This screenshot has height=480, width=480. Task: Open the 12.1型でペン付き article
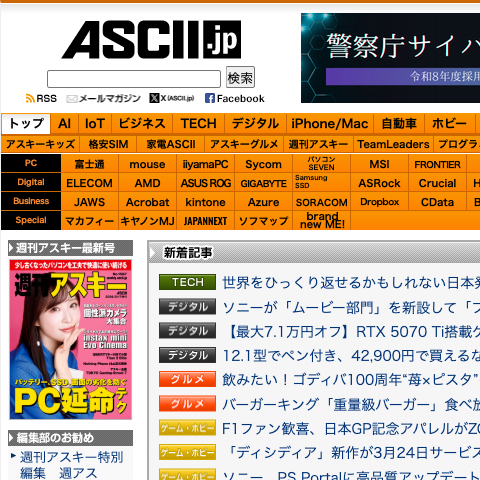351,356
